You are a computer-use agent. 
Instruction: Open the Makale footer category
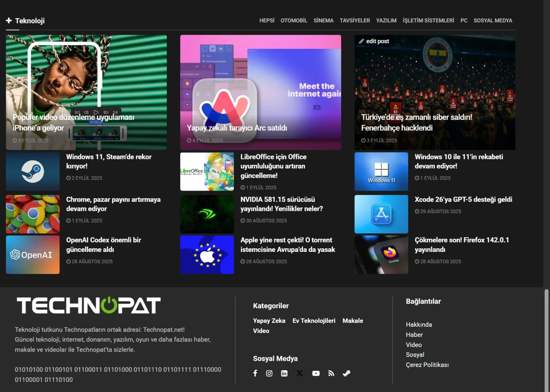point(353,321)
